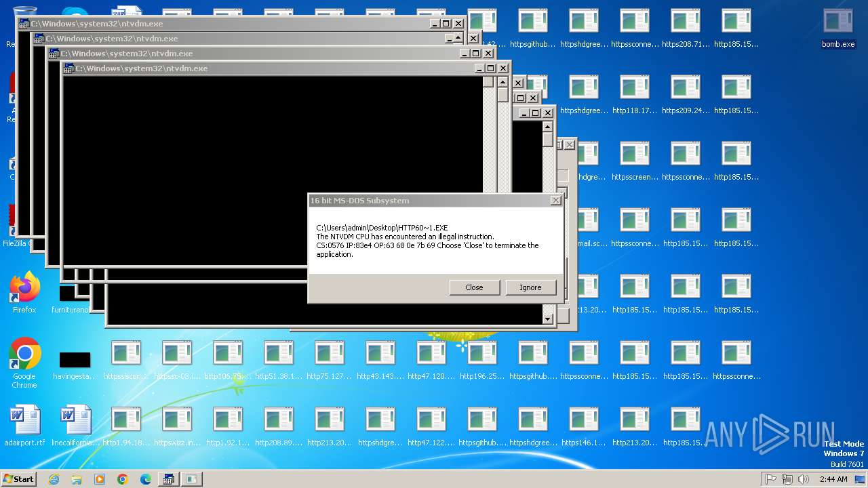Select the https208.71... desktop shortcut
868x488 pixels.
(686, 28)
